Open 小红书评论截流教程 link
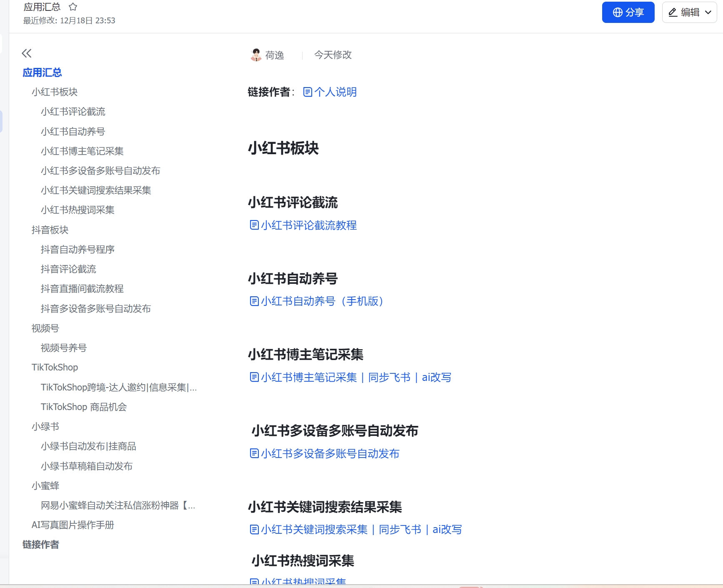The height and width of the screenshot is (588, 723). [309, 225]
